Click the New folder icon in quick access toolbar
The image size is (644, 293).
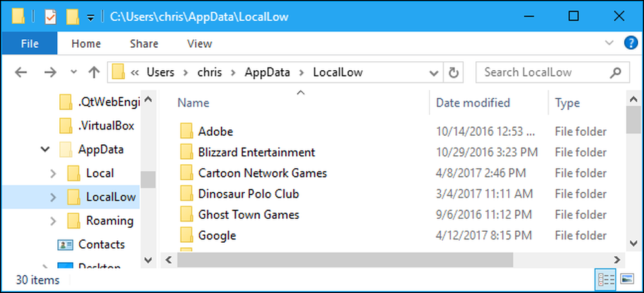pos(73,17)
